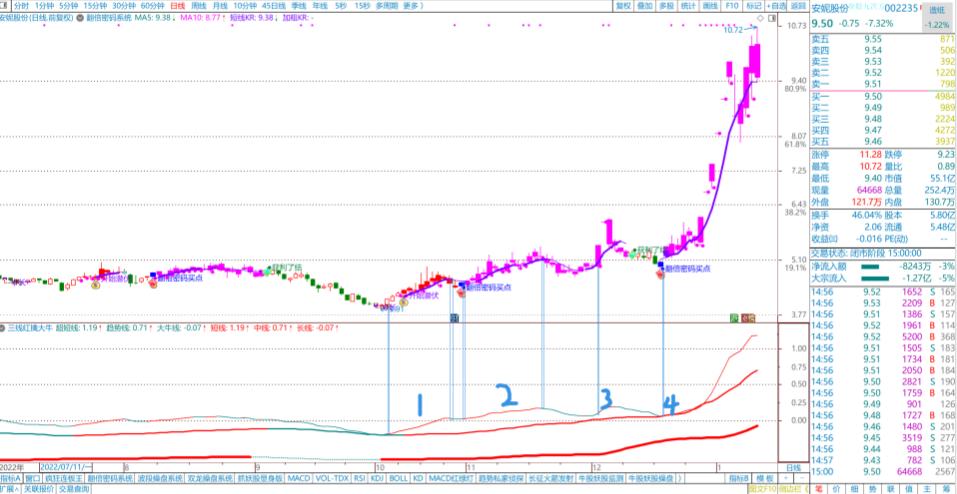
Task: Expand the 扩展 panel at bottom-left
Action: (10, 489)
